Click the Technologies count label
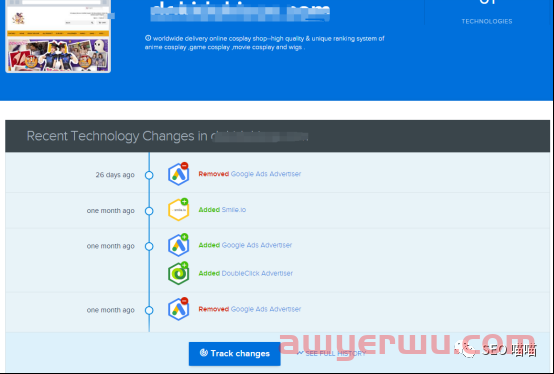This screenshot has width=554, height=374. tap(487, 22)
